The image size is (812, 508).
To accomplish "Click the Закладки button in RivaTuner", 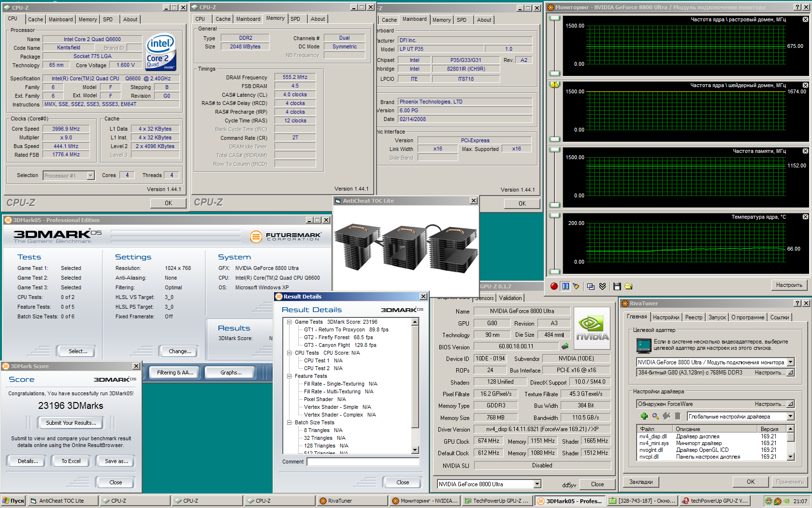I will pyautogui.click(x=641, y=482).
